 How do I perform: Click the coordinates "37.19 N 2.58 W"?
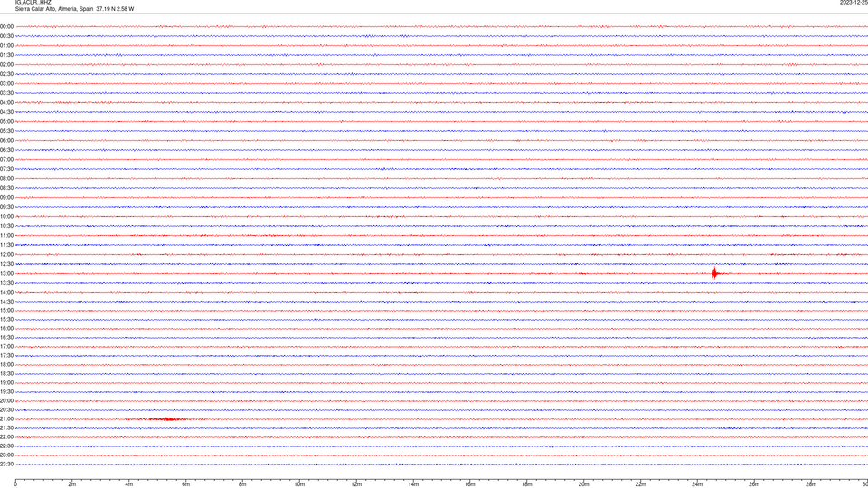115,9
